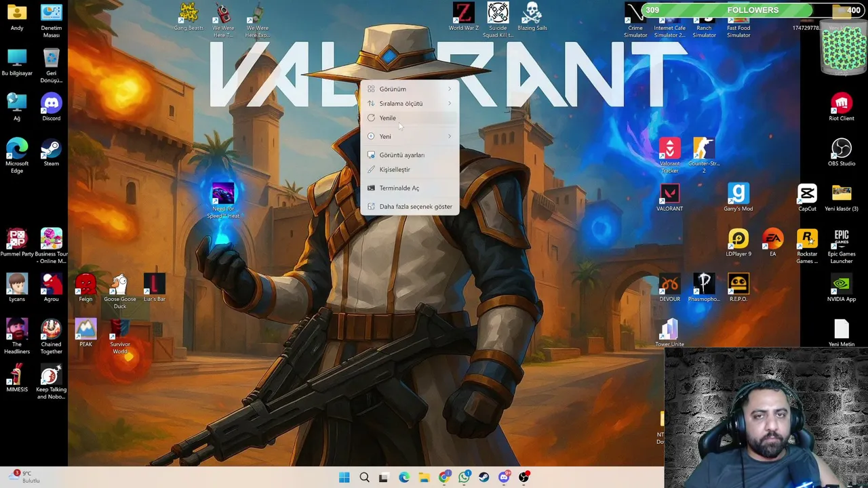Viewport: 868px width, 488px height.
Task: Select the Pummel Party icon
Action: pos(17,243)
